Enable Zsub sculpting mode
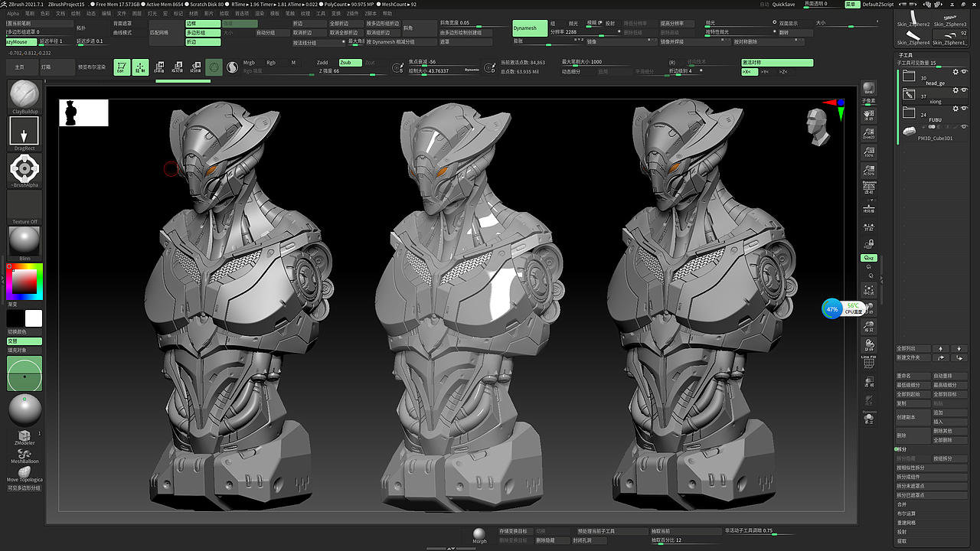This screenshot has height=551, width=980. 349,62
